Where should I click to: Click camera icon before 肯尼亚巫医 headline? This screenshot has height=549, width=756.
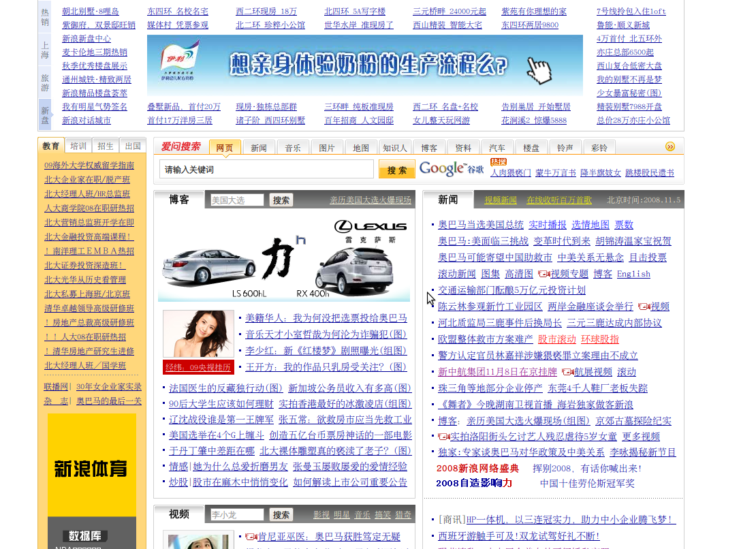251,537
